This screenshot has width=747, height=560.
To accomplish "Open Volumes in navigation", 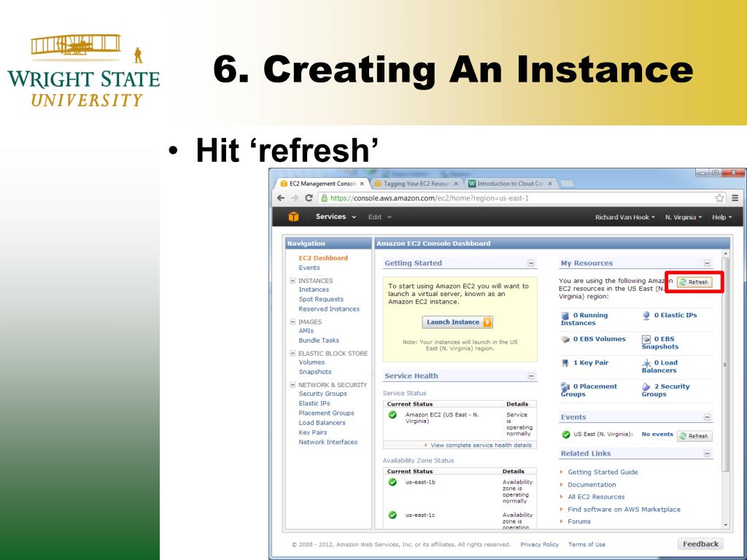I will (311, 362).
